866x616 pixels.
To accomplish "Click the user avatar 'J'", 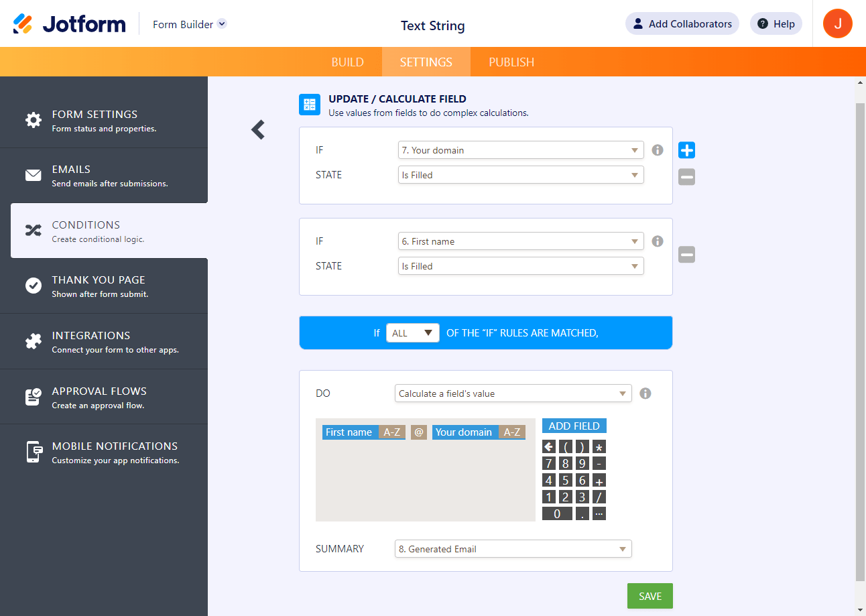I will [x=838, y=23].
